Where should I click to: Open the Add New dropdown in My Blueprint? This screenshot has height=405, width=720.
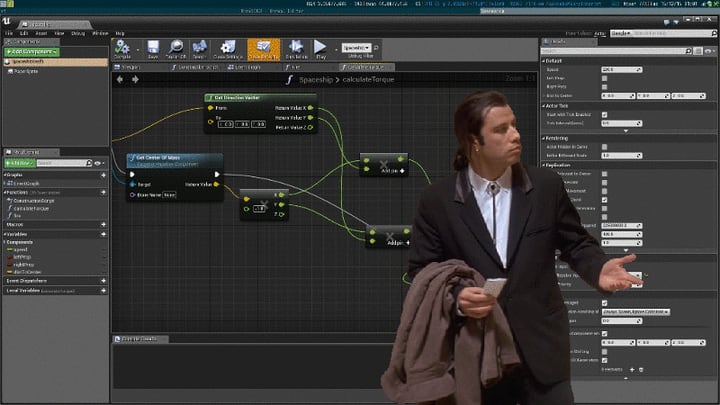[x=19, y=163]
